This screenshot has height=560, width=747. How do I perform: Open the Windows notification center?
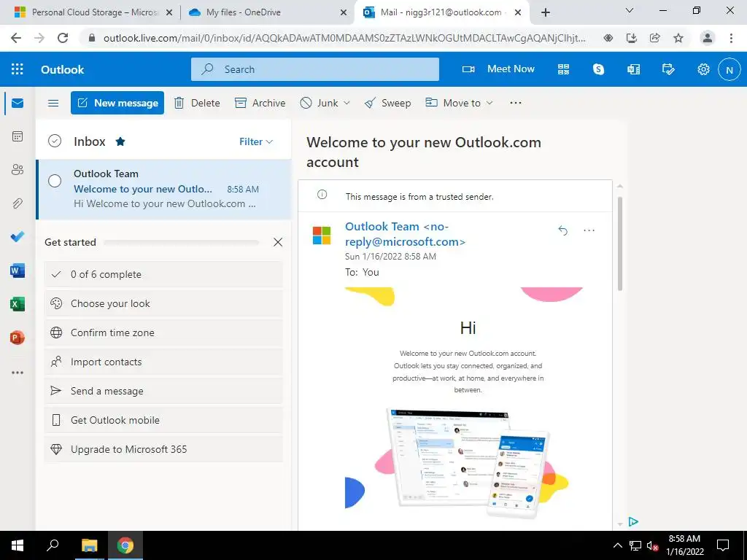tap(723, 545)
